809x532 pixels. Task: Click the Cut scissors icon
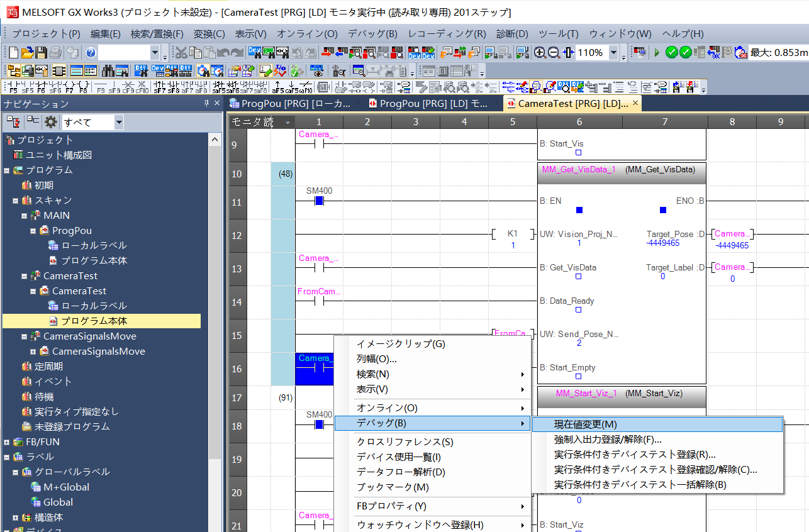point(181,53)
